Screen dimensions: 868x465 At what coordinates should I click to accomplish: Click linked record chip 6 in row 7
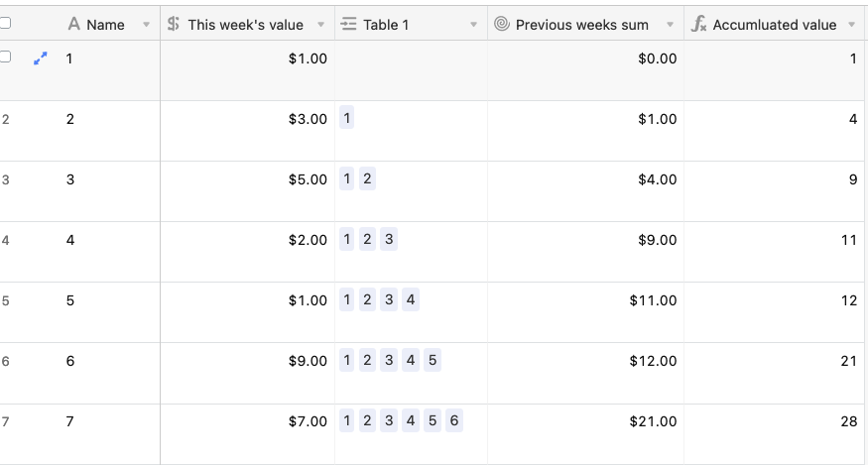tap(454, 420)
